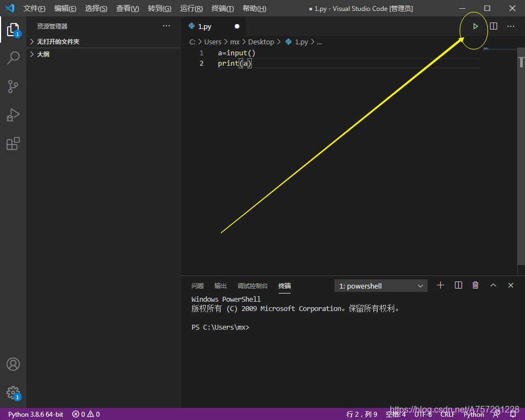Select Python 3.8.6 64-bit interpreter

coord(36,415)
